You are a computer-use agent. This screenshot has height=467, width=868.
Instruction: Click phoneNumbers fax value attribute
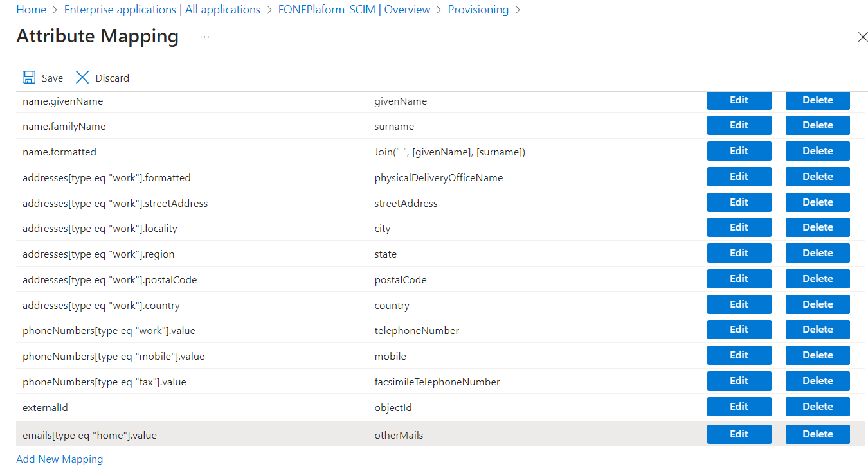(x=104, y=382)
